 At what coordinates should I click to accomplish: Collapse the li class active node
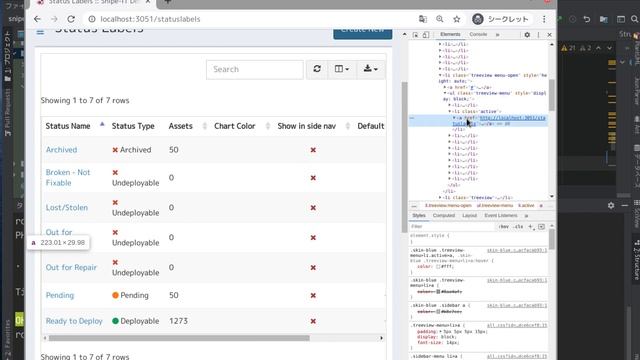[x=450, y=111]
